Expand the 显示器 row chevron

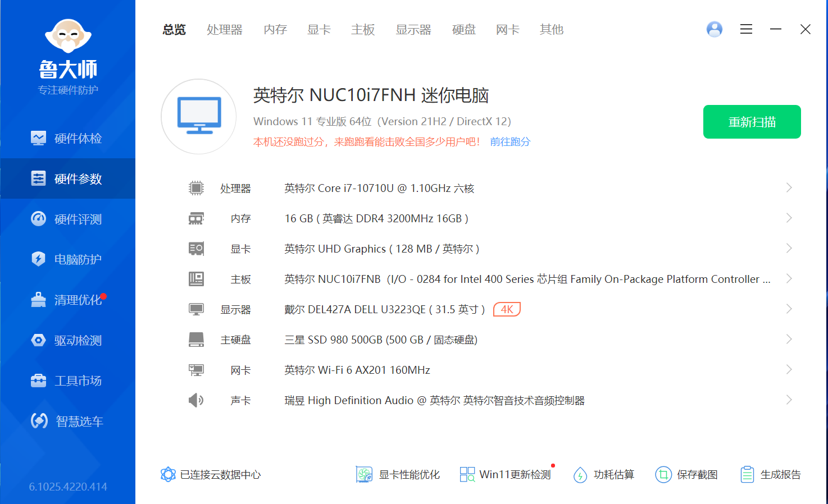click(x=789, y=309)
